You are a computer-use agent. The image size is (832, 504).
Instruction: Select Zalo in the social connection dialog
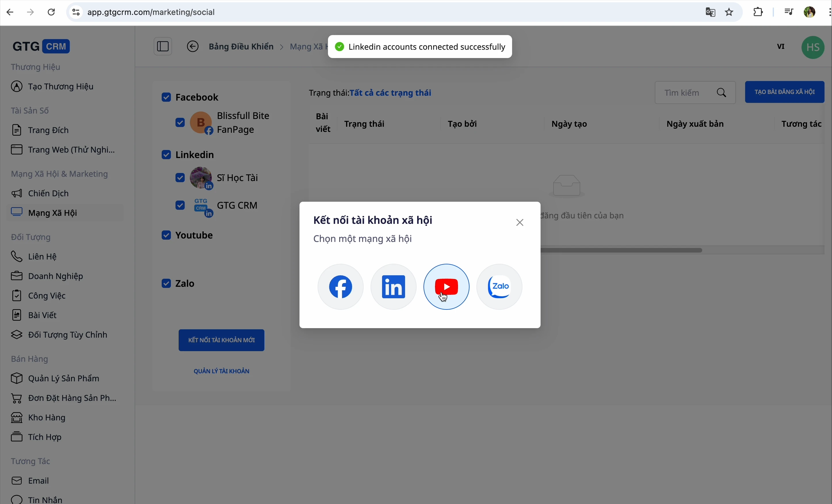499,286
